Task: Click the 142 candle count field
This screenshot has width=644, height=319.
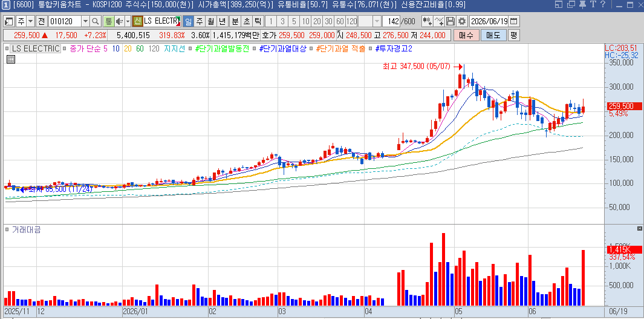Action: tap(391, 21)
